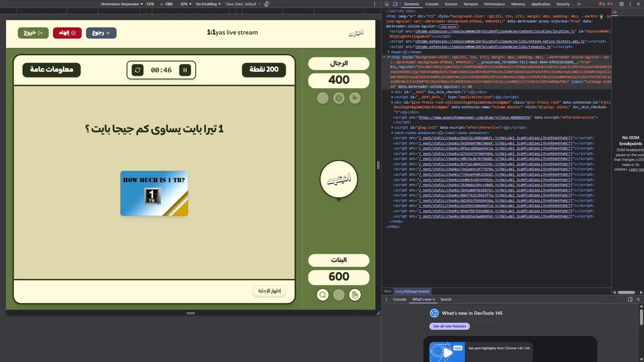Go back with the رجوع button

point(101,33)
